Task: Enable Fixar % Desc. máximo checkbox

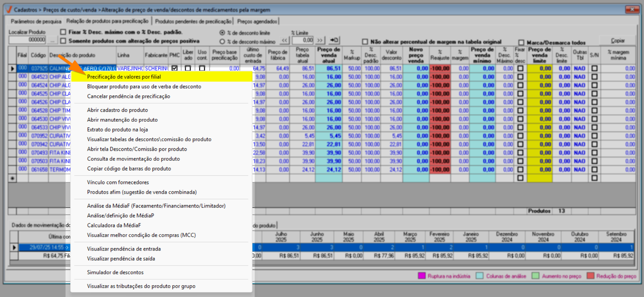Action: [63, 32]
